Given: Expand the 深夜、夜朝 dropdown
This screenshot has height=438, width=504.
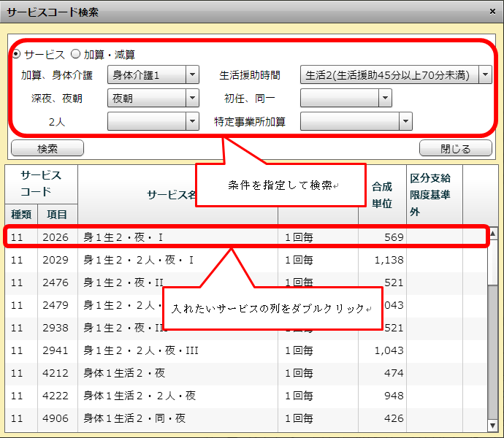Looking at the screenshot, I should click(x=153, y=98).
